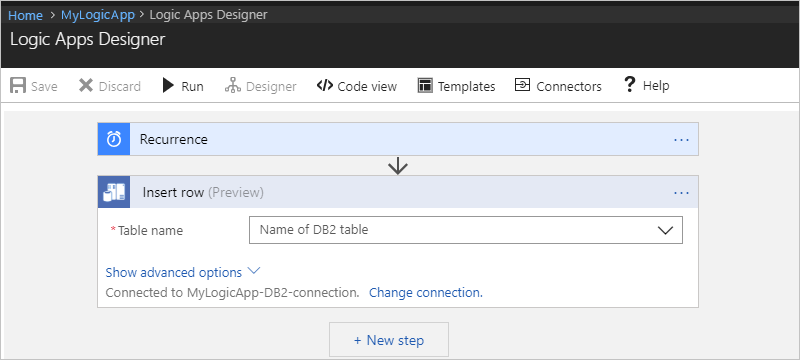Open the Insert row ellipsis menu
Image resolution: width=800 pixels, height=360 pixels.
pos(682,193)
